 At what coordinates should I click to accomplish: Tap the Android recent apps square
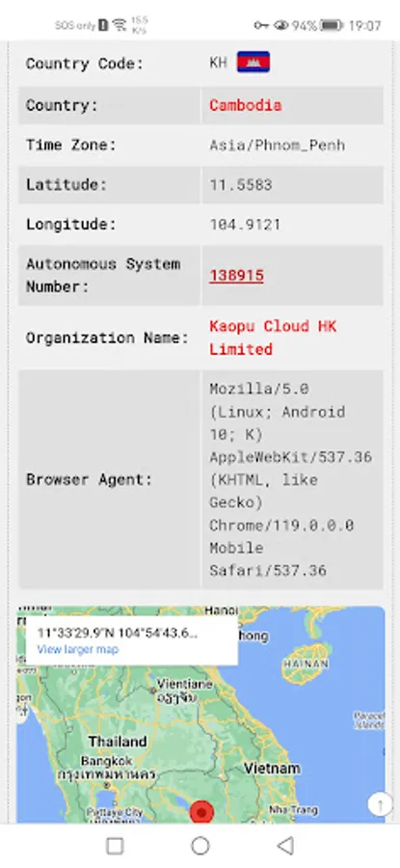pos(115,845)
